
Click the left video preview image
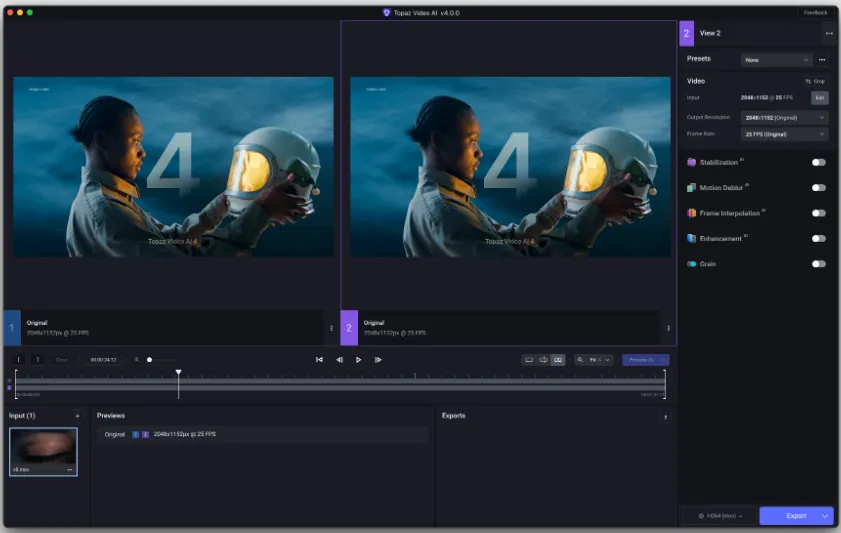[x=173, y=167]
